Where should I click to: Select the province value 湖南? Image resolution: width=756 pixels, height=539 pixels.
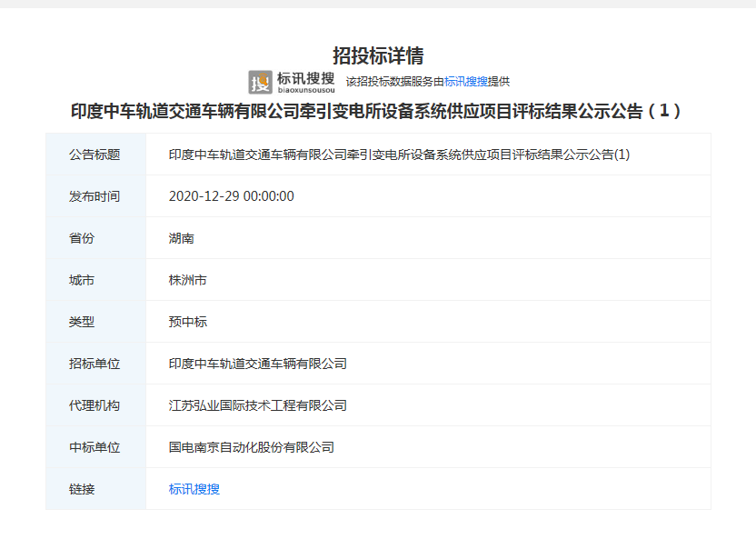182,238
